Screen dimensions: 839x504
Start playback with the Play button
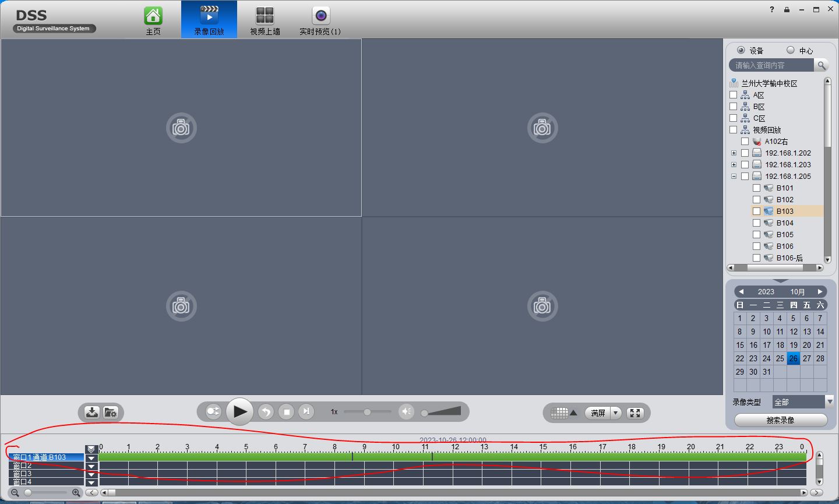pos(239,412)
